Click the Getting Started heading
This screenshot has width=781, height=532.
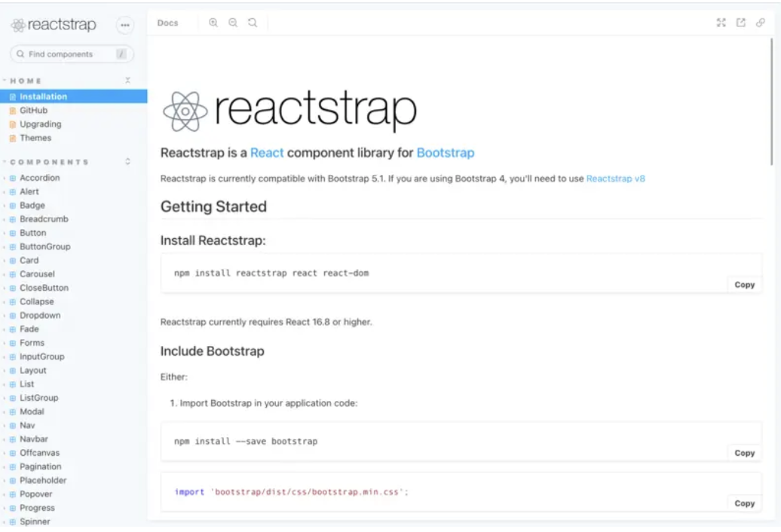coord(213,206)
